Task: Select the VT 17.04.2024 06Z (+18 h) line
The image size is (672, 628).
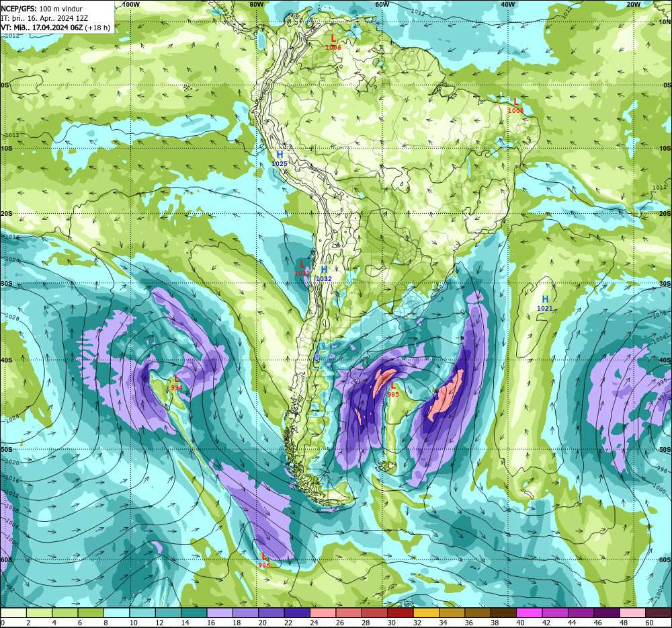Action: pos(55,28)
